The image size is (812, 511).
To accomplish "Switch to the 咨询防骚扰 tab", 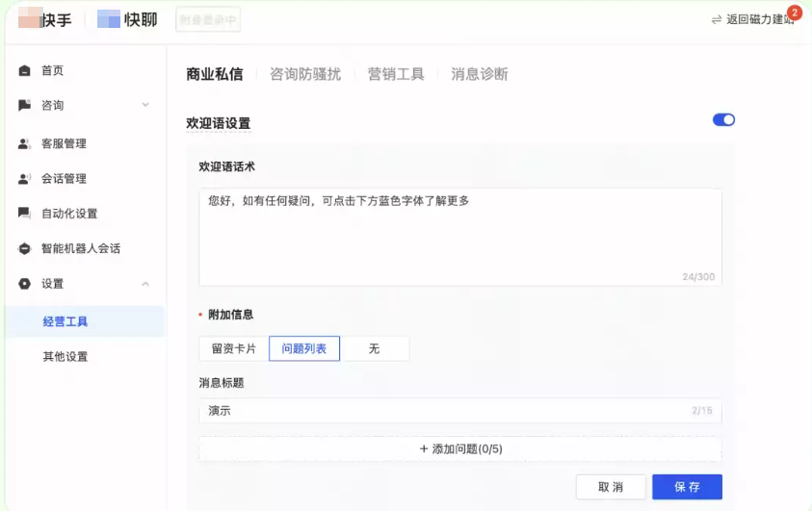I will [x=305, y=74].
